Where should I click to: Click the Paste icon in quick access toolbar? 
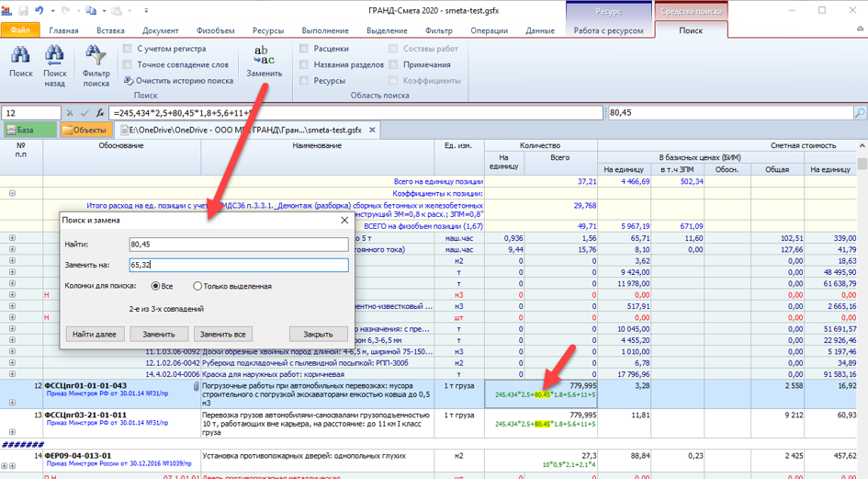[117, 10]
